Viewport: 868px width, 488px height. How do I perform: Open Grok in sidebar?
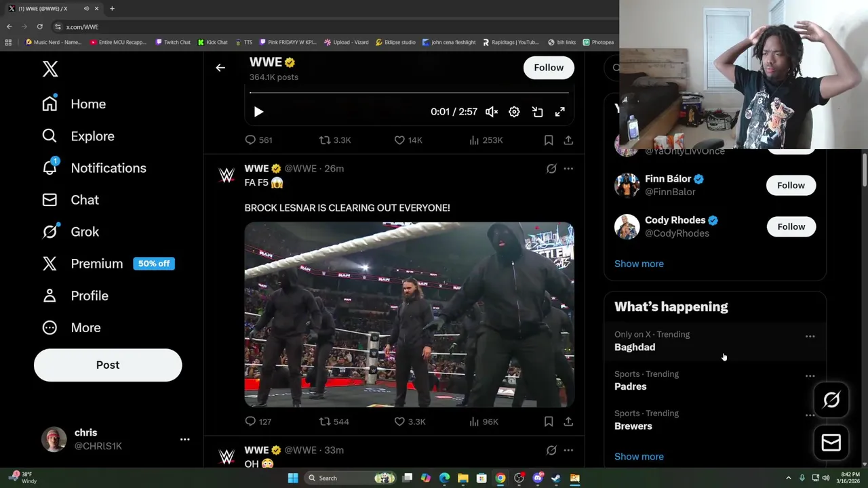(x=70, y=232)
